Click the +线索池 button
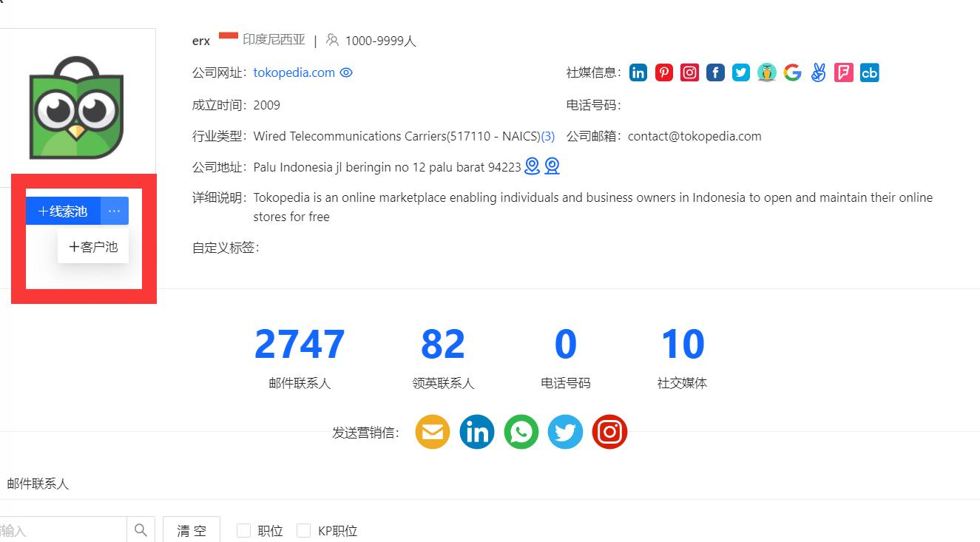This screenshot has height=542, width=980. coord(63,211)
